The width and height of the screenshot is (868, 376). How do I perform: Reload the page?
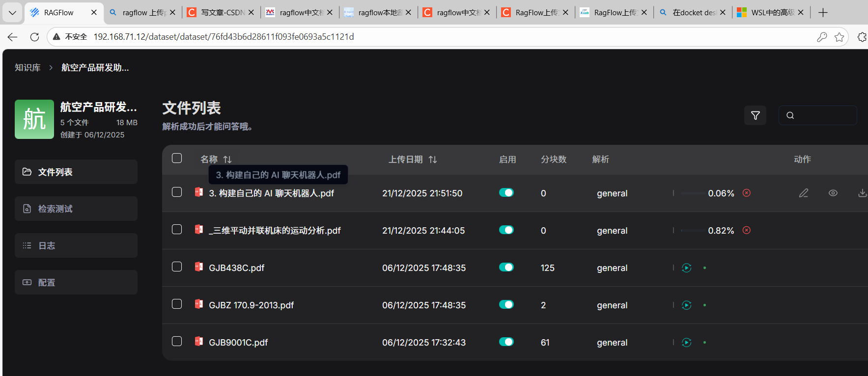point(34,37)
